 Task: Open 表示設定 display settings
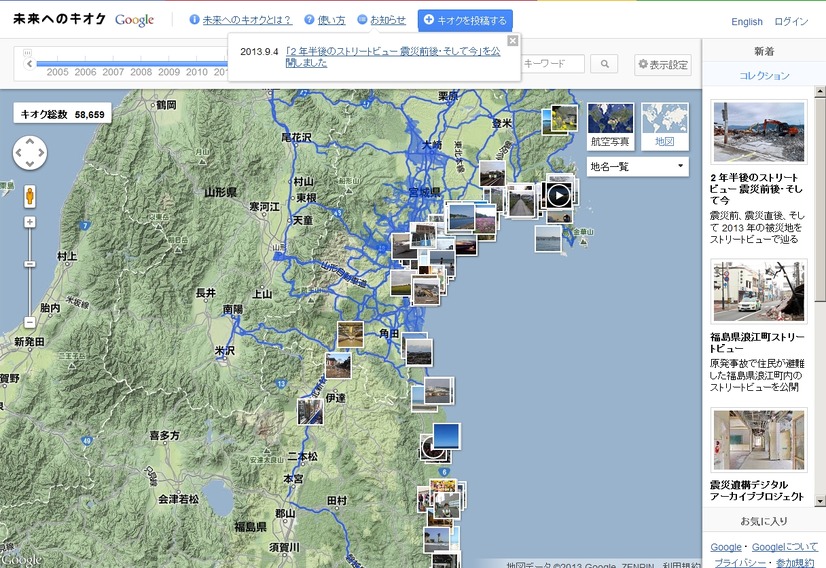coord(663,64)
